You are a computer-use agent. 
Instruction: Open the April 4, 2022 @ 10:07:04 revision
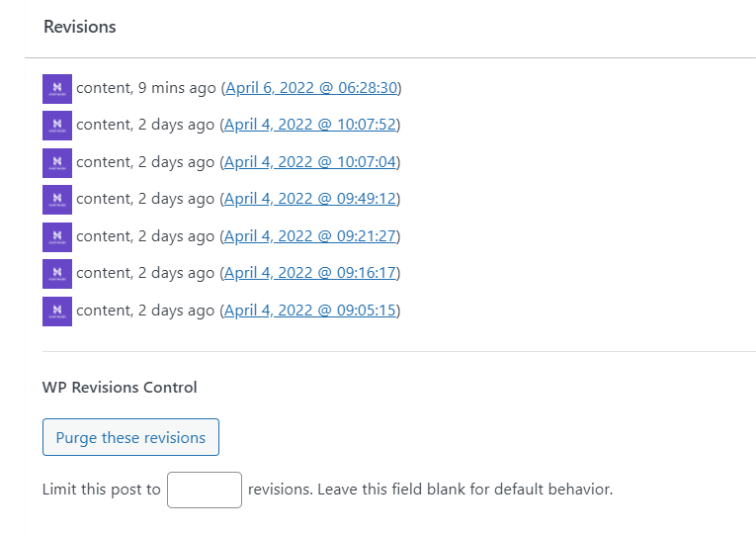point(310,162)
